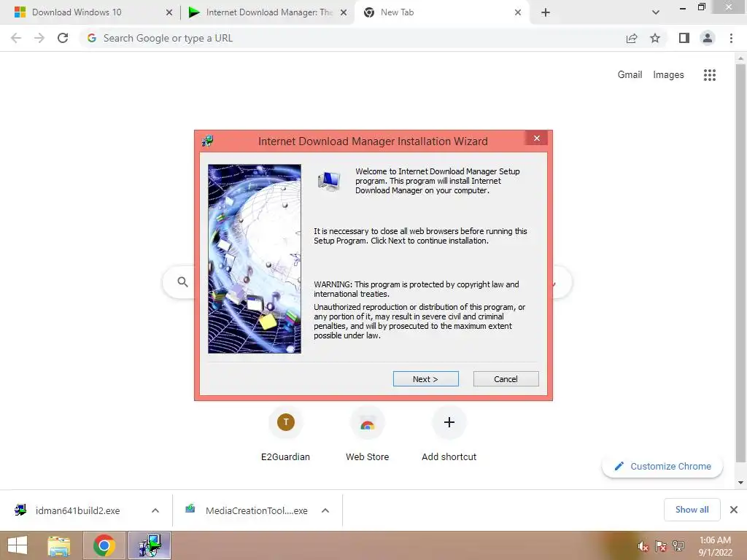Viewport: 747px width, 560px height.
Task: Go forward with the browser forward arrow
Action: pos(39,38)
